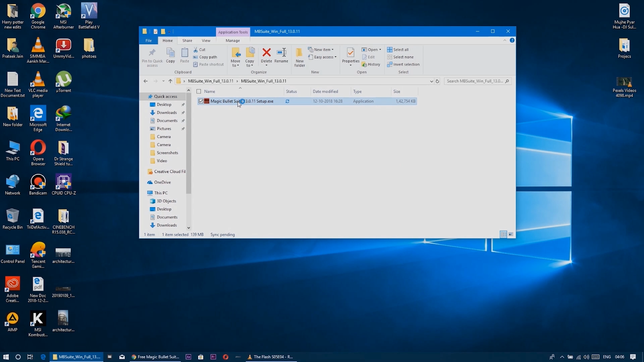Select OneDrive in navigation pane
The image size is (644, 362).
tap(162, 182)
